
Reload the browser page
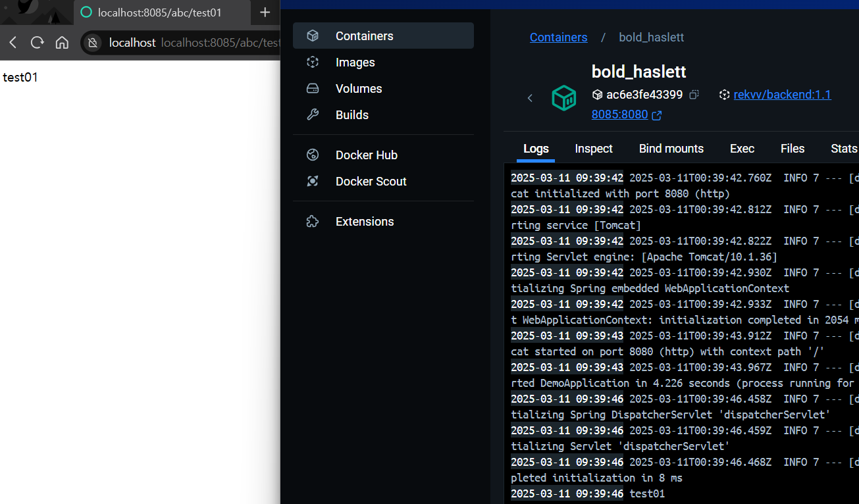tap(38, 43)
